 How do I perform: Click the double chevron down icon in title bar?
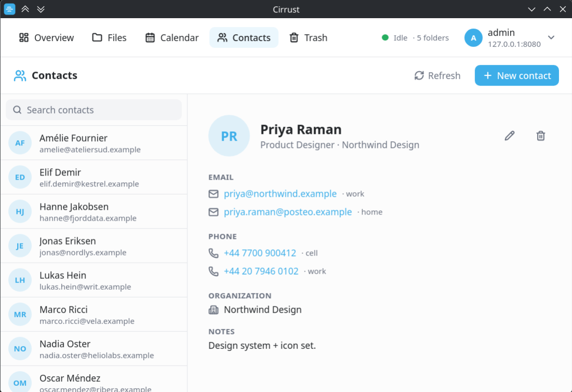point(41,9)
